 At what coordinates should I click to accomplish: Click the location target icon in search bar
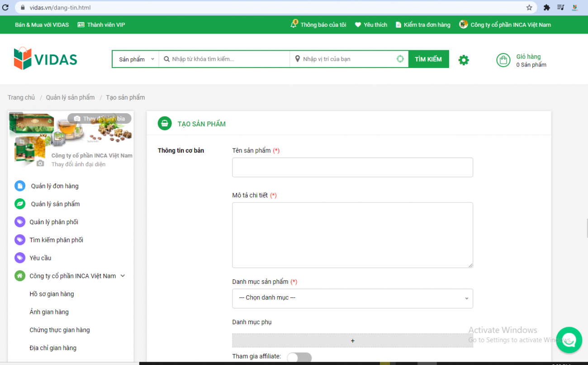tap(400, 59)
